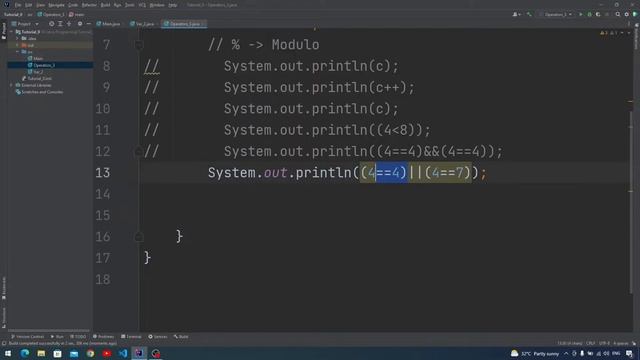Open Version Control tool window
The width and height of the screenshot is (640, 360).
(x=28, y=337)
